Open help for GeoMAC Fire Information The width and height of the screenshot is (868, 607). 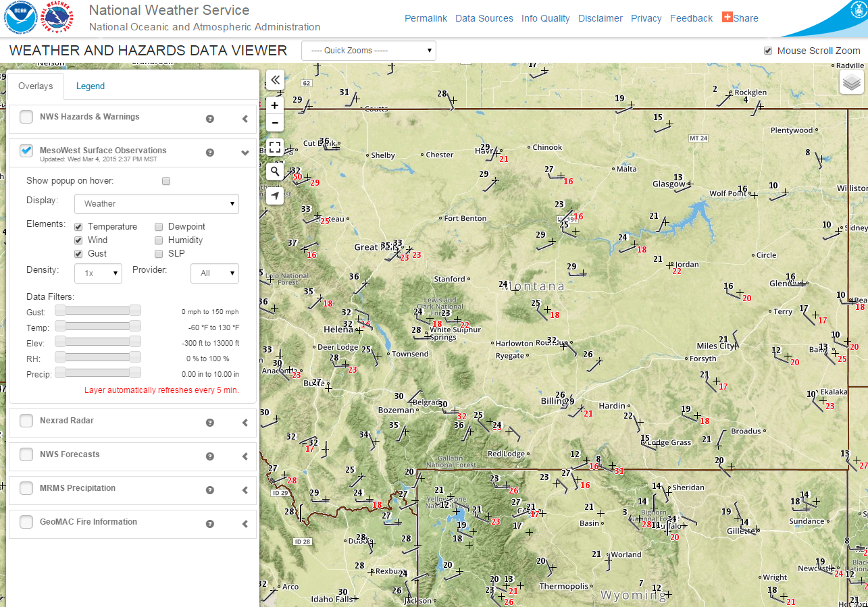(210, 523)
